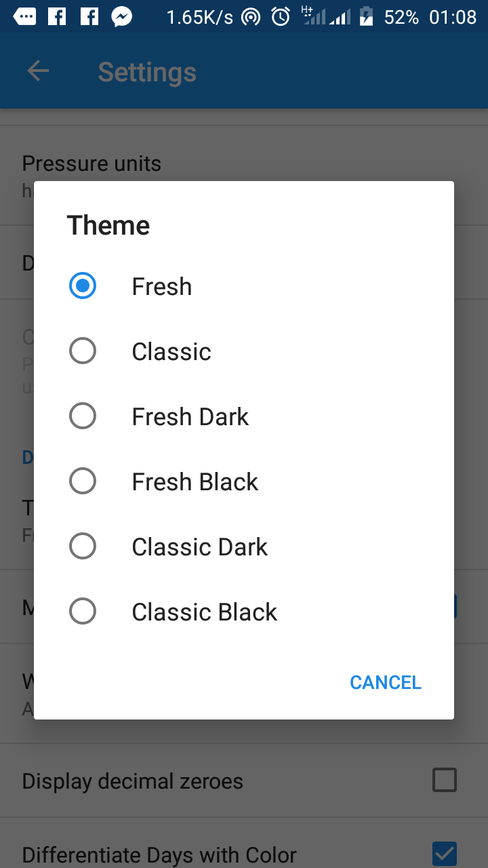The width and height of the screenshot is (488, 868).
Task: Select the Classic Black radio button
Action: click(x=83, y=612)
